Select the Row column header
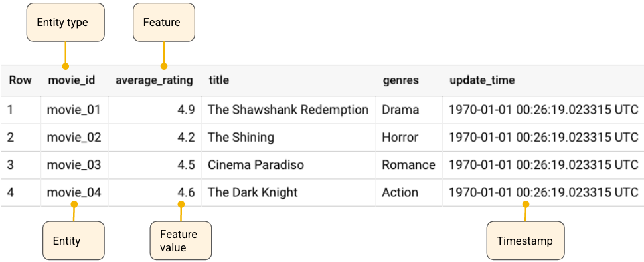The width and height of the screenshot is (644, 262). 20,80
